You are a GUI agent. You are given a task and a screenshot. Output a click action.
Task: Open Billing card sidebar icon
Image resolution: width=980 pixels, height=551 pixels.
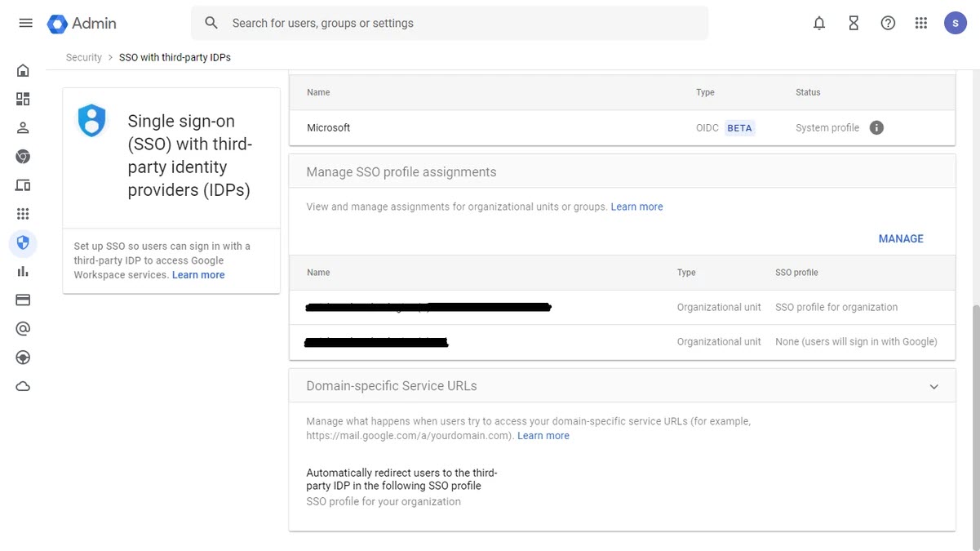click(23, 300)
